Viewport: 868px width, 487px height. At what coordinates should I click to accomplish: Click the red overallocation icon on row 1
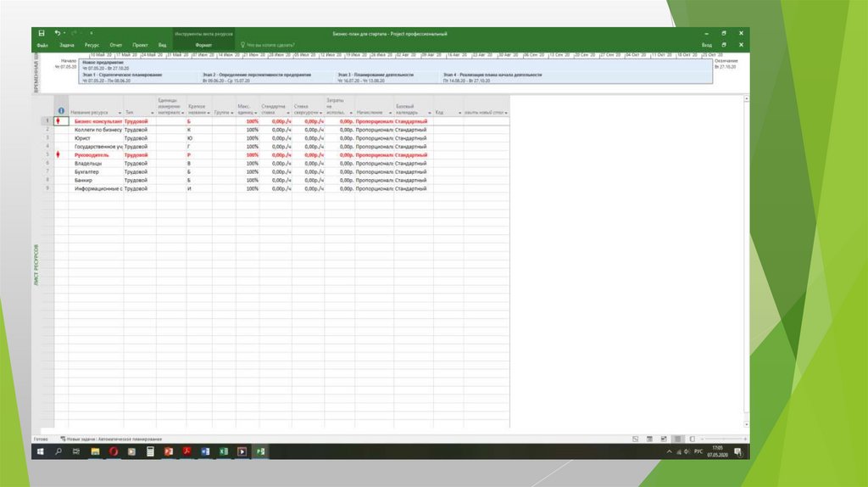point(58,121)
